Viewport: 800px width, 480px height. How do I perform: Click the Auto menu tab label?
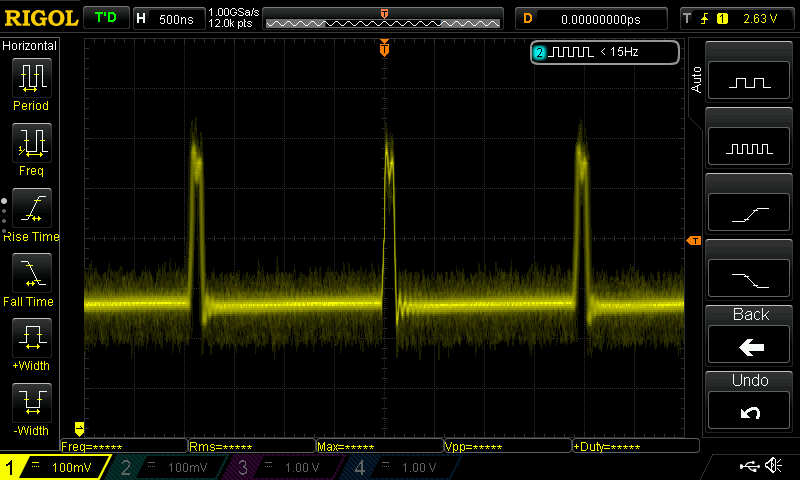[696, 80]
